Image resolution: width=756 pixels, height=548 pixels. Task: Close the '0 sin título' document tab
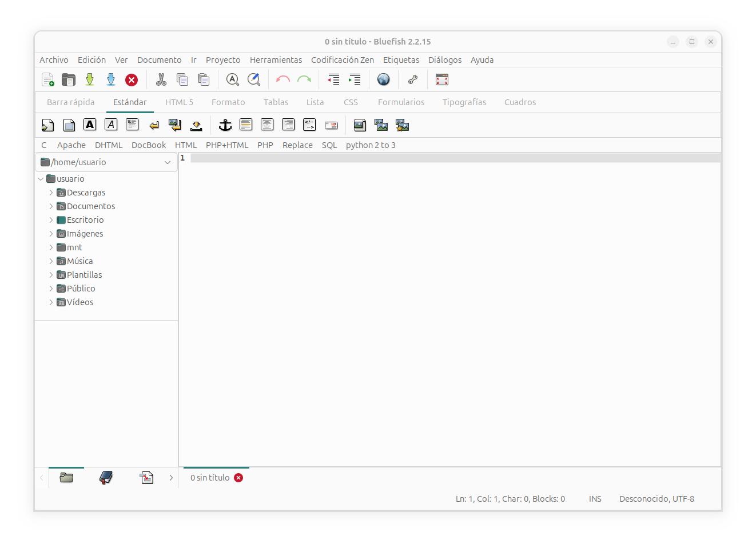[238, 478]
